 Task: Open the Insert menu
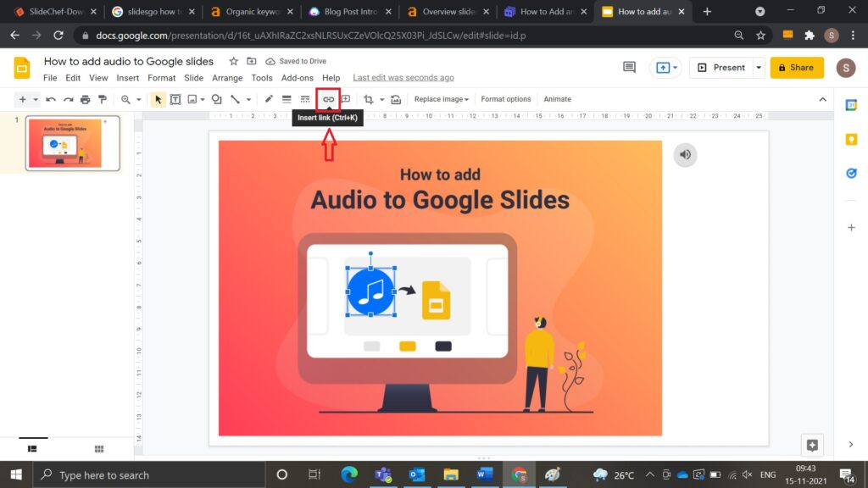127,78
